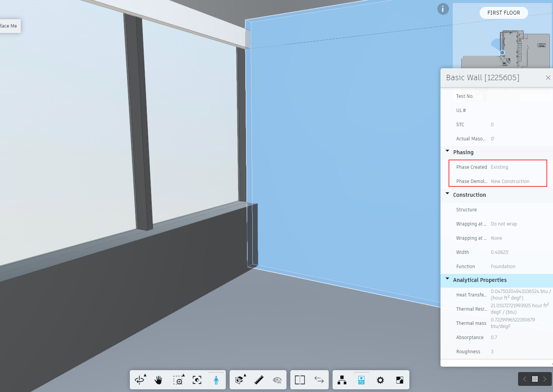Select the Orbit tool
Image resolution: width=553 pixels, height=392 pixels.
tap(140, 380)
